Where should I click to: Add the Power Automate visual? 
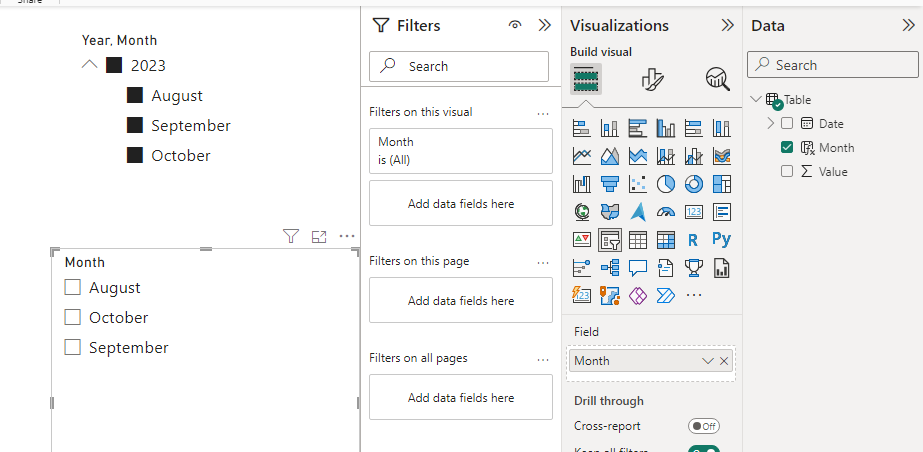click(x=666, y=295)
